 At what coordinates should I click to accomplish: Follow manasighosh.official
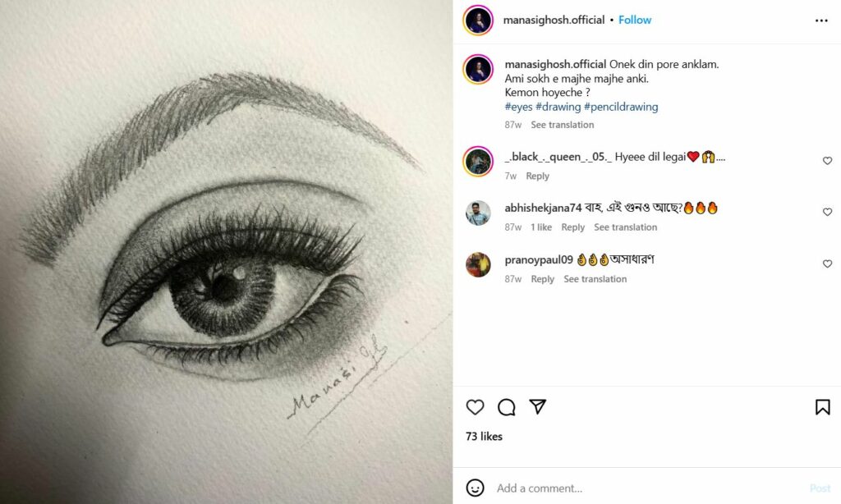point(635,20)
